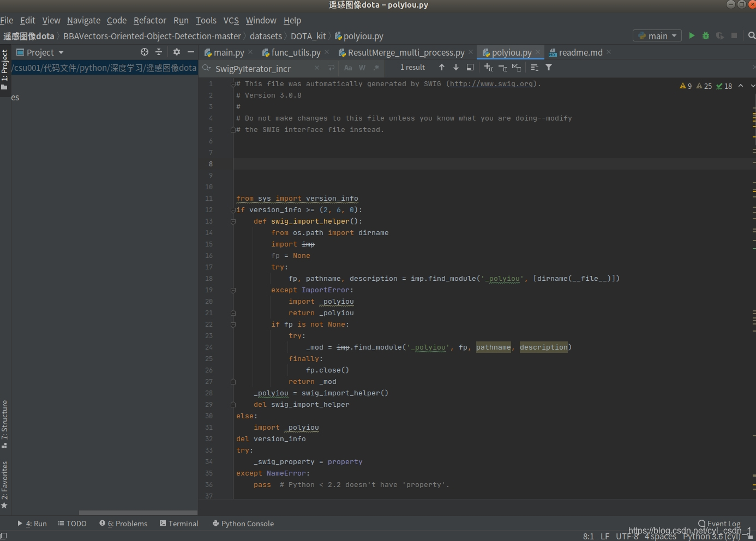
Task: Toggle fold marker at line 1 comment block
Action: [x=233, y=83]
